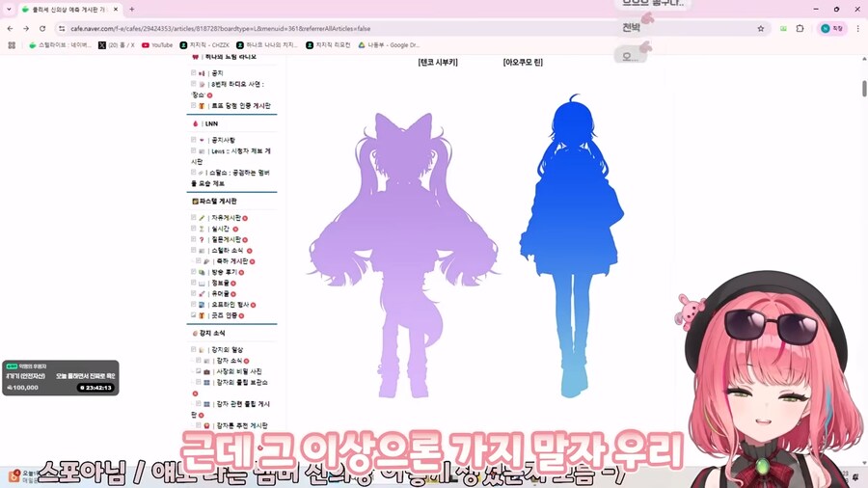Click the donation mission timer 23:42:13

(x=95, y=388)
